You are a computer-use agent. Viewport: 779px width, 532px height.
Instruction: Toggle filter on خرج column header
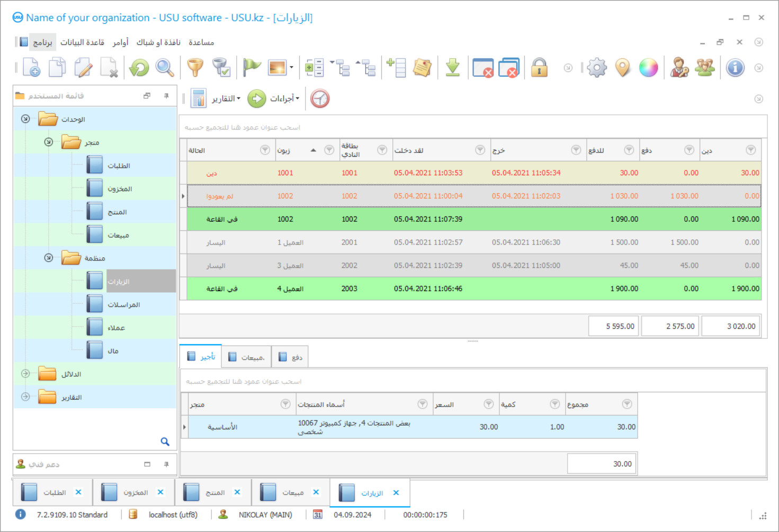[576, 150]
